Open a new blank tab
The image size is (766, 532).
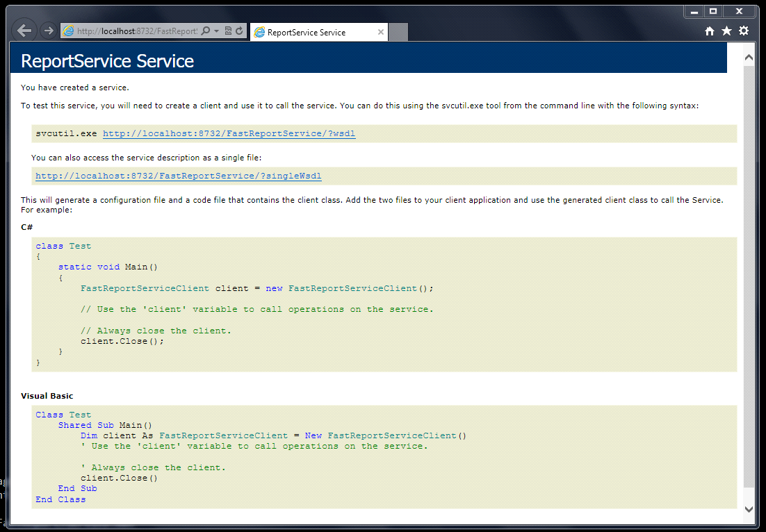click(x=398, y=32)
